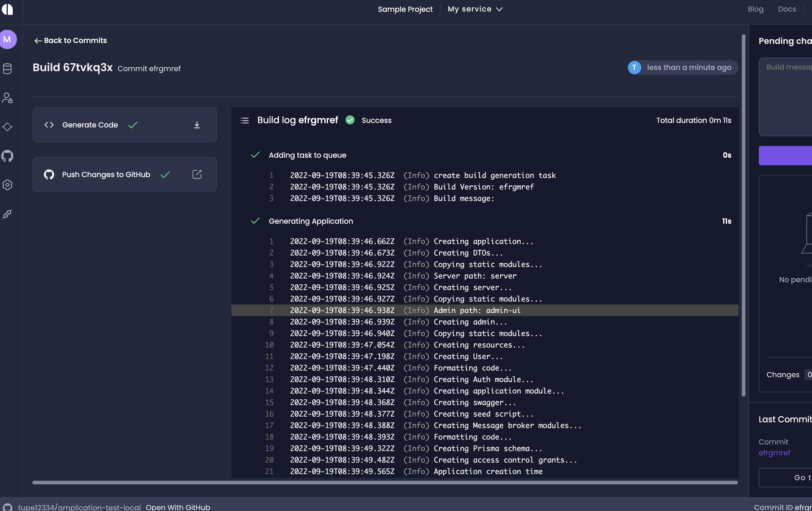Download the generated code archive
The width and height of the screenshot is (812, 511).
(197, 124)
